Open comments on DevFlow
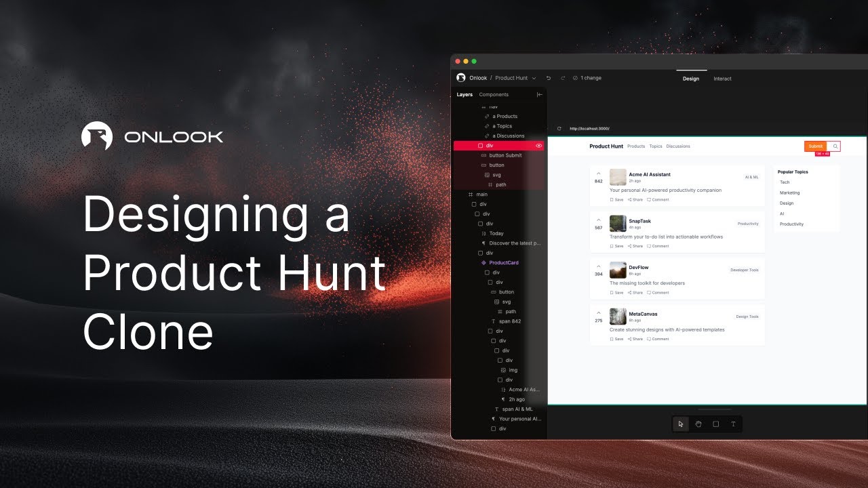This screenshot has height=488, width=868. coord(658,293)
